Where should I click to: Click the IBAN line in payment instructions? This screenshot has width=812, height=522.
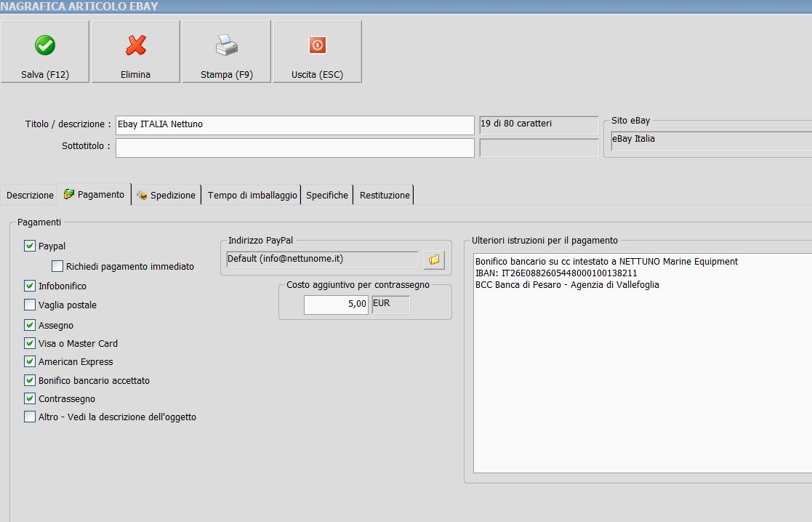556,273
